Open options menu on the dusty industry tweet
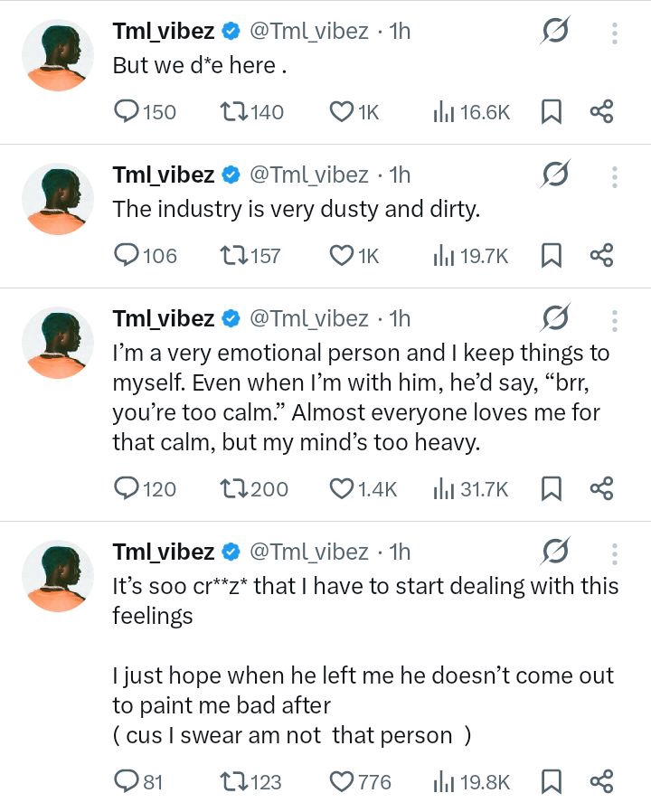This screenshot has height=812, width=651. point(614,175)
